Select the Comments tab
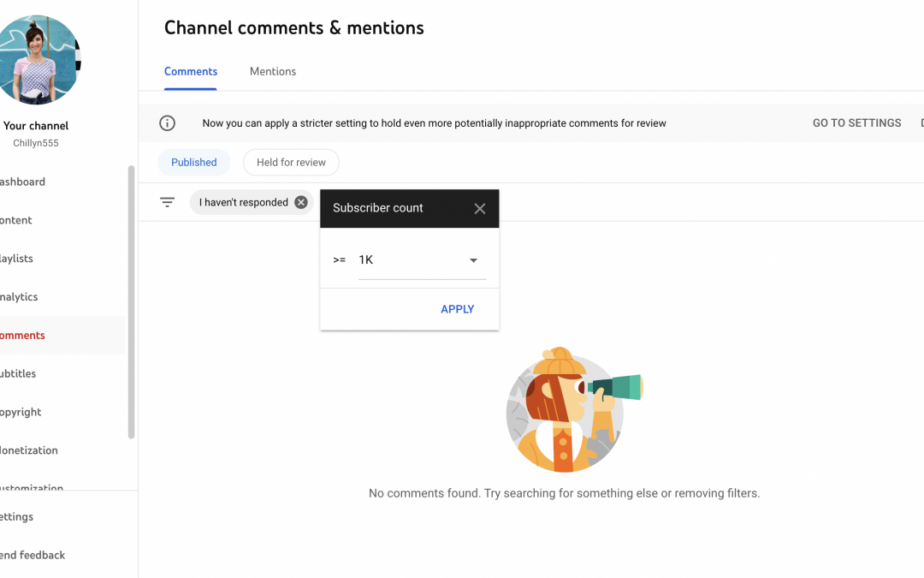This screenshot has height=578, width=924. pos(190,71)
